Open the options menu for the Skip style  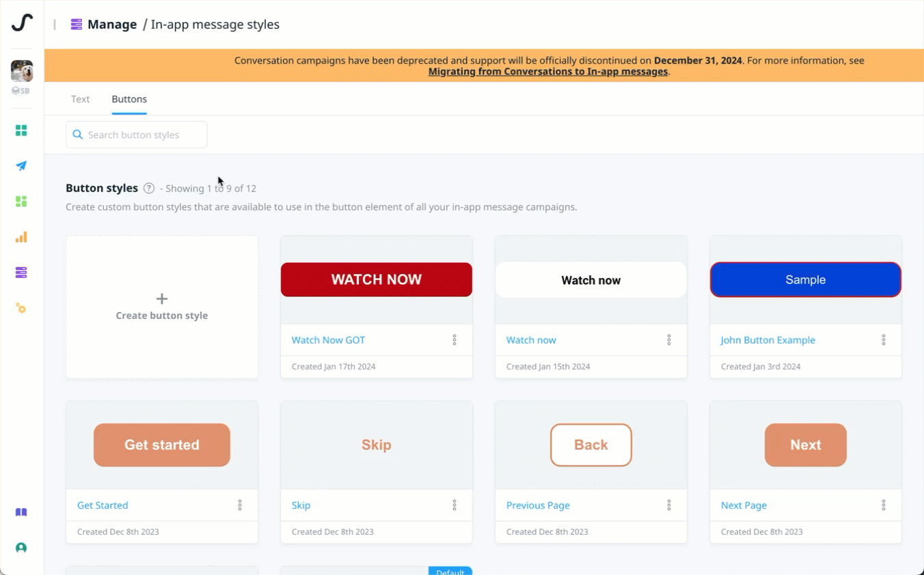point(454,505)
